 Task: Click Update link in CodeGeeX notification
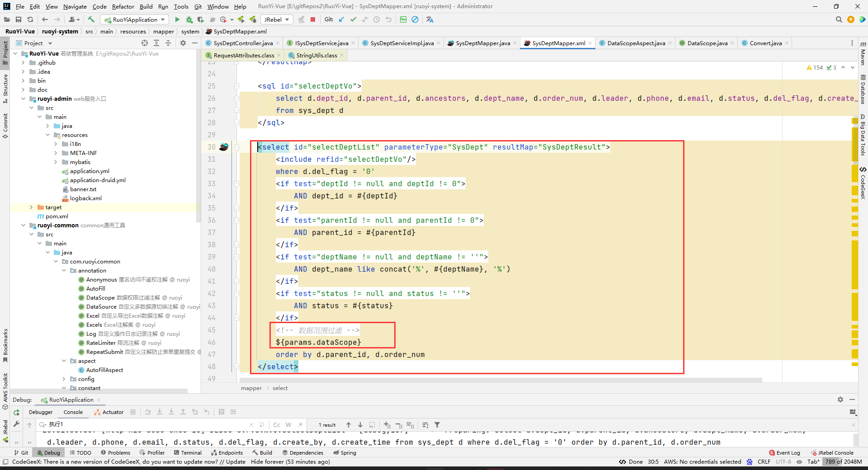(x=236, y=462)
